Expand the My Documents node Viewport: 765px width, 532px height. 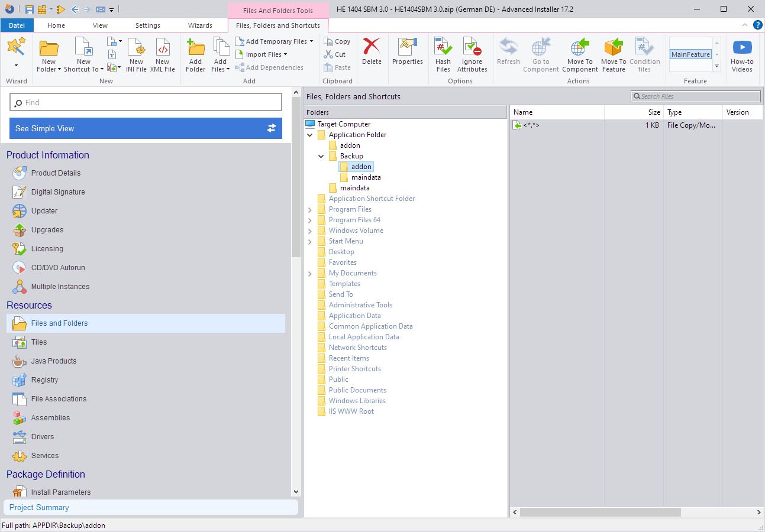point(309,273)
